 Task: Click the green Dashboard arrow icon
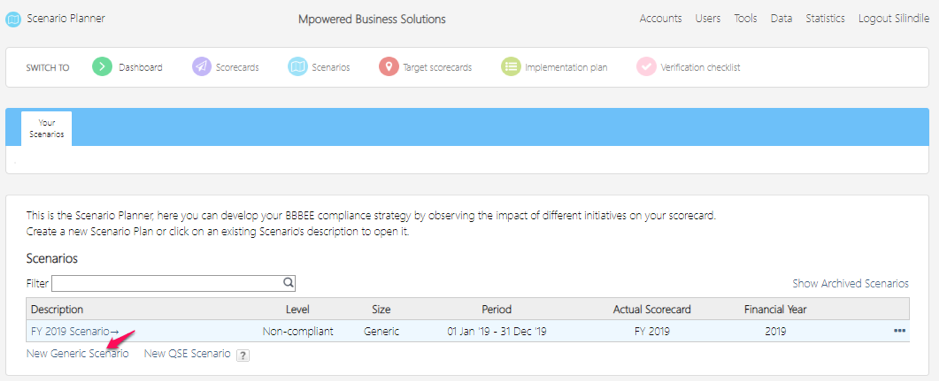[x=102, y=67]
